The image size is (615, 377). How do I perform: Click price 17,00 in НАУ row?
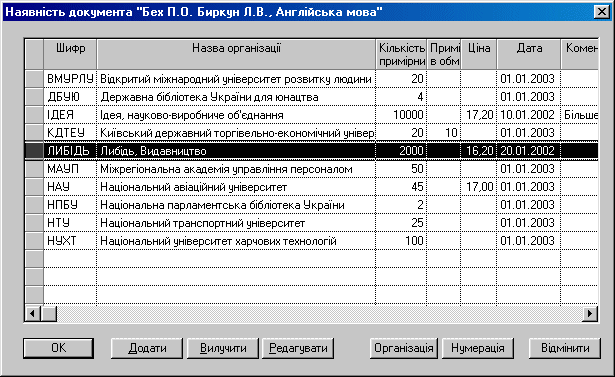(479, 187)
